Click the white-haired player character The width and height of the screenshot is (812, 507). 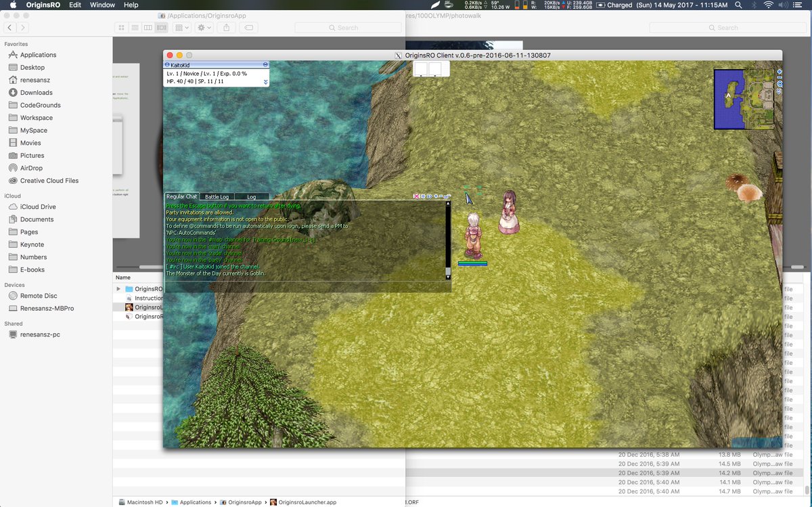pyautogui.click(x=473, y=235)
